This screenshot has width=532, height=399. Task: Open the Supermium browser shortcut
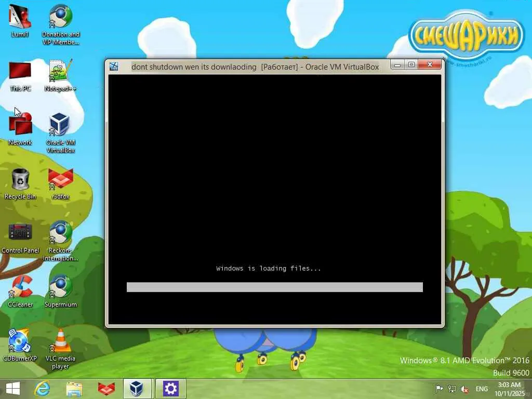[60, 292]
